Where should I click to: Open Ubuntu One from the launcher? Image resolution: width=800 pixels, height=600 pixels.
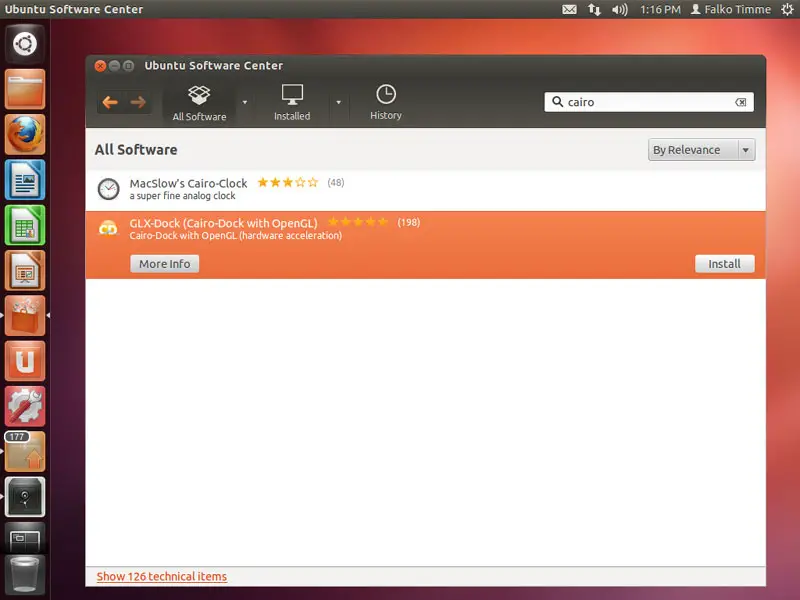tap(24, 361)
